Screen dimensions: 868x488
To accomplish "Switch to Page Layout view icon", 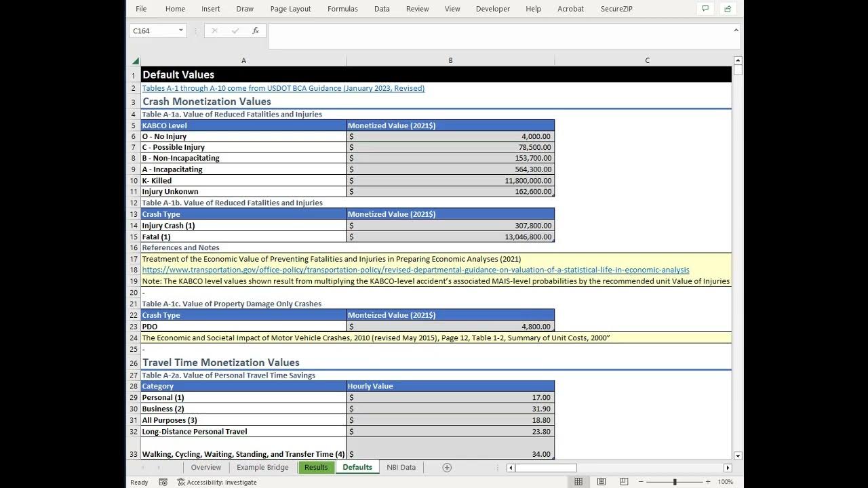I will (x=601, y=482).
